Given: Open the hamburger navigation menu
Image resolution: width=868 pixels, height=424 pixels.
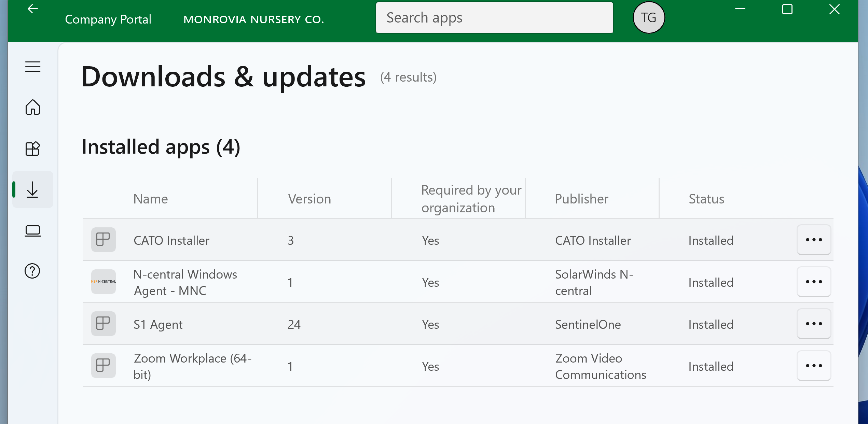Looking at the screenshot, I should (x=33, y=67).
